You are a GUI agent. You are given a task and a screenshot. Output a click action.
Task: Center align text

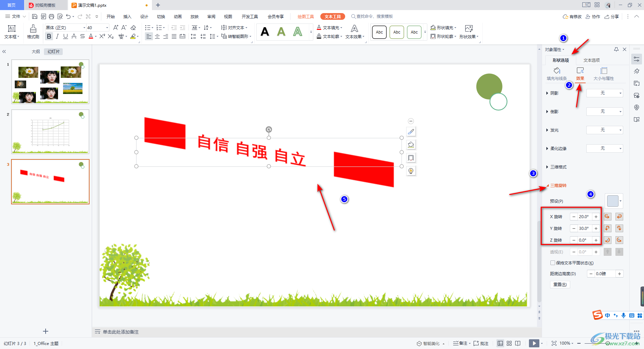(x=157, y=36)
